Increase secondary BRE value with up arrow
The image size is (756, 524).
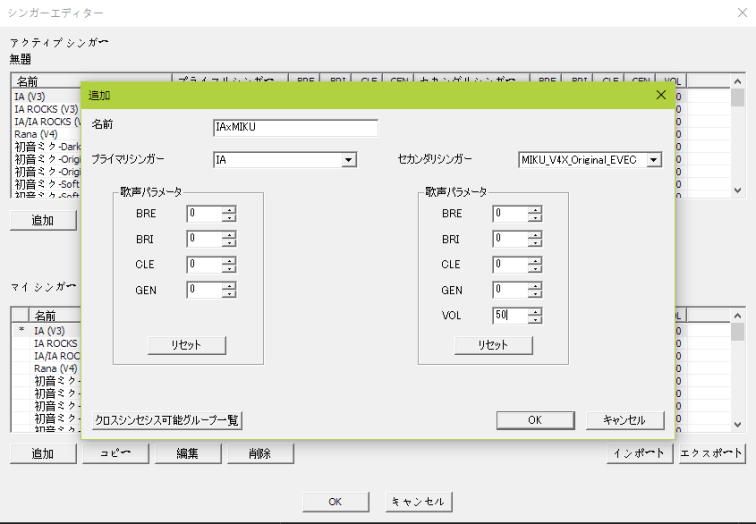pyautogui.click(x=535, y=209)
